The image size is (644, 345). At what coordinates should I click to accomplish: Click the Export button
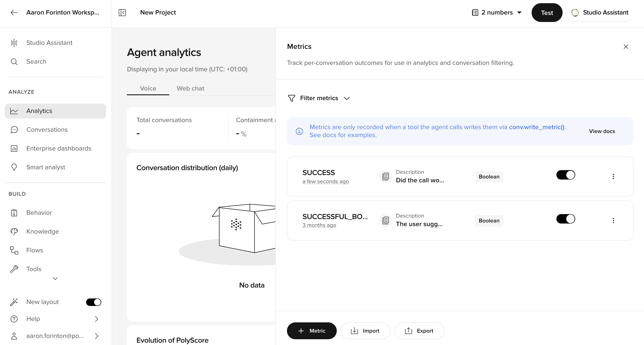(x=419, y=331)
